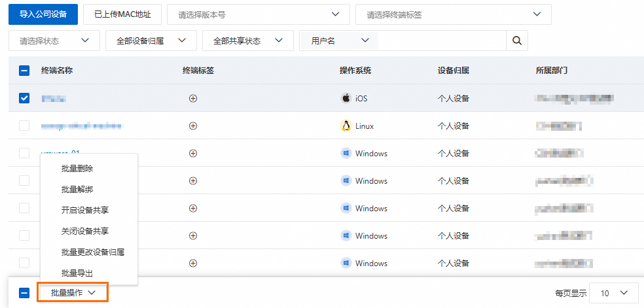Expand the 全部设备归属 filter
This screenshot has height=308, width=644.
151,41
